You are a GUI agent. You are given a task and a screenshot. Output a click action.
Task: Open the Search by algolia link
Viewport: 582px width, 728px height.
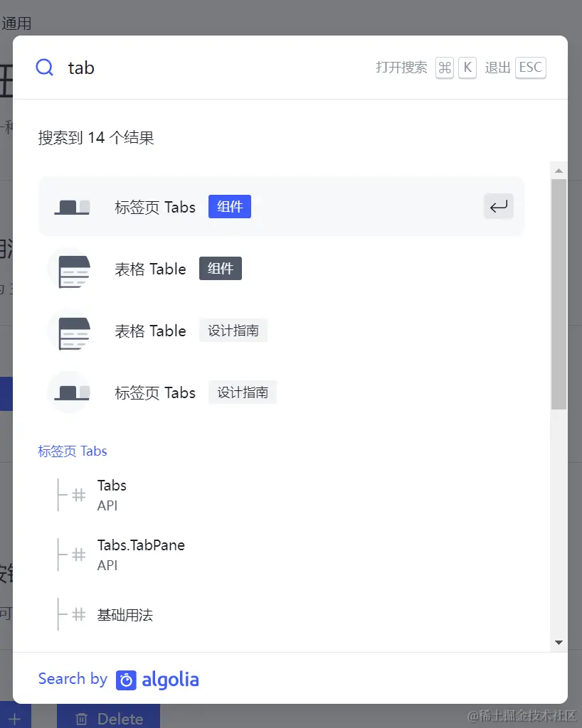(118, 680)
